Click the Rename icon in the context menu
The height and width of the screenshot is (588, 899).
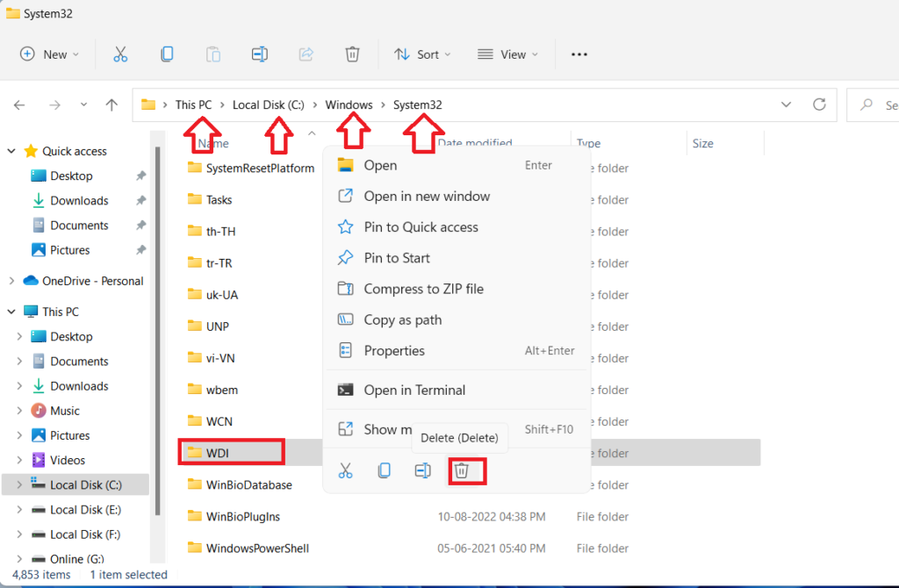coord(422,471)
